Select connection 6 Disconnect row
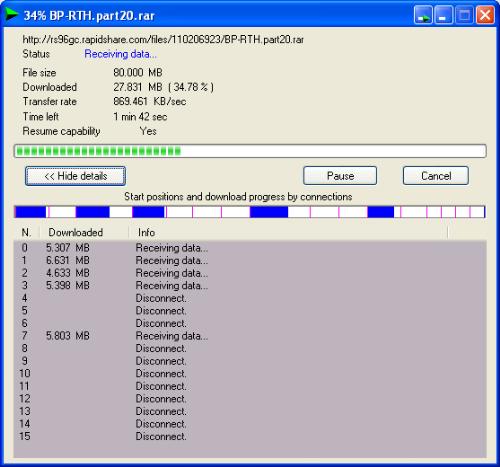The width and height of the screenshot is (500, 467). click(250, 323)
